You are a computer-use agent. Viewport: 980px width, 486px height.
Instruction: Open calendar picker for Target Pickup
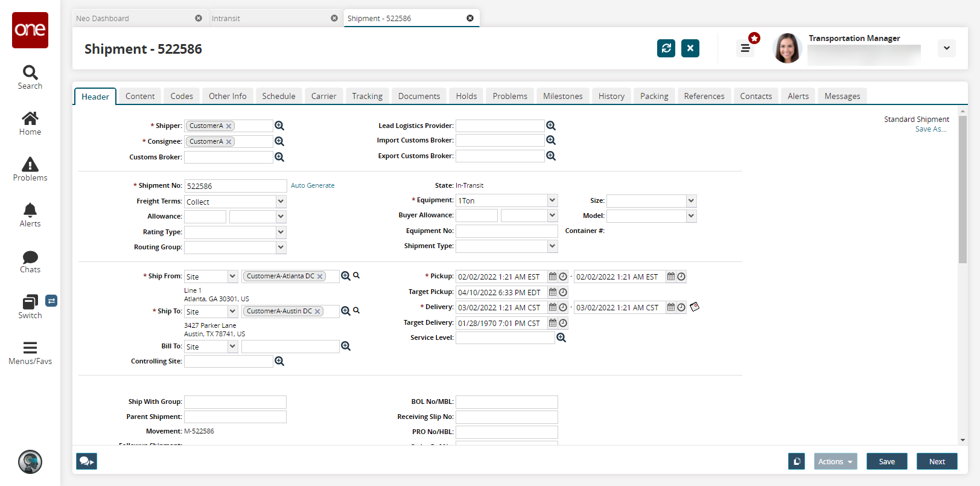tap(552, 292)
